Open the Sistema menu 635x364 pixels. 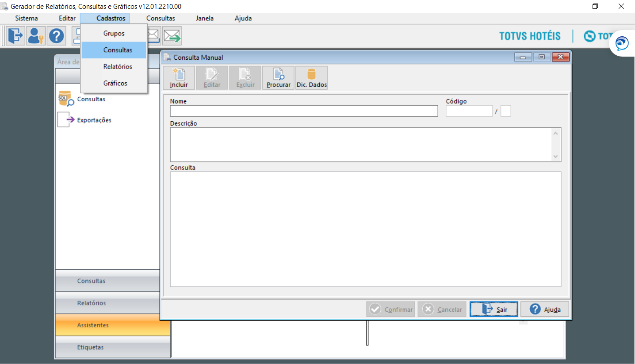tap(27, 18)
